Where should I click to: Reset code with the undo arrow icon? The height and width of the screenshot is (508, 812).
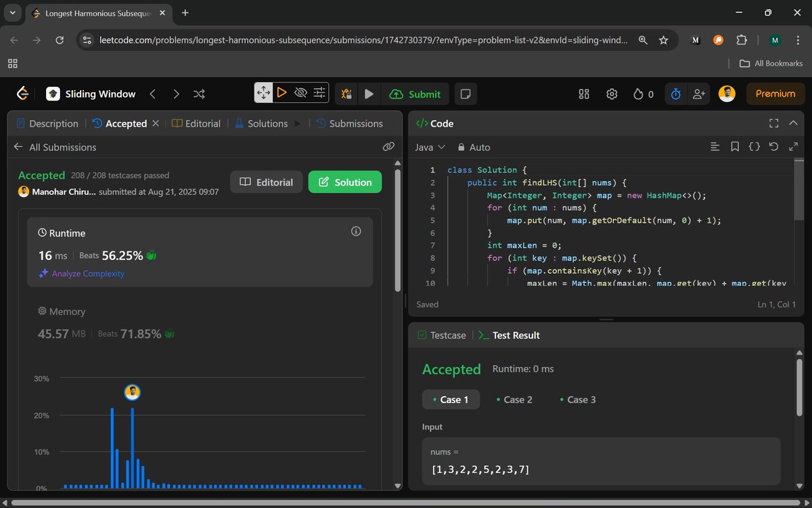point(774,146)
